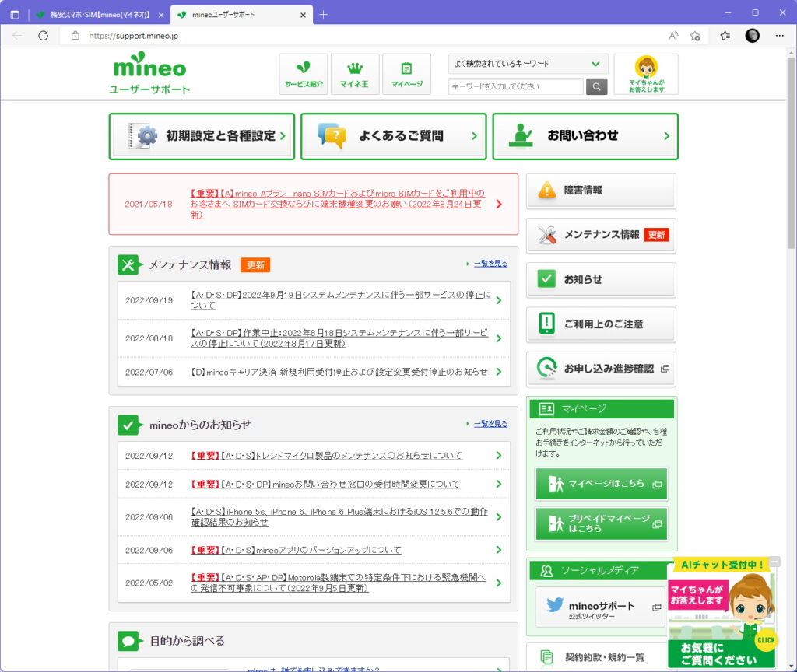
Task: Open お知らせ sidebar button
Action: pos(602,279)
